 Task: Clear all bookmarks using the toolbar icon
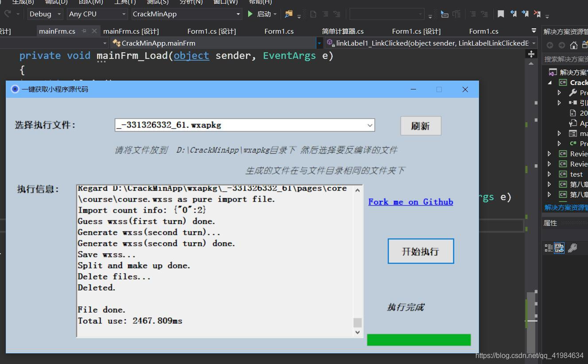[x=538, y=14]
